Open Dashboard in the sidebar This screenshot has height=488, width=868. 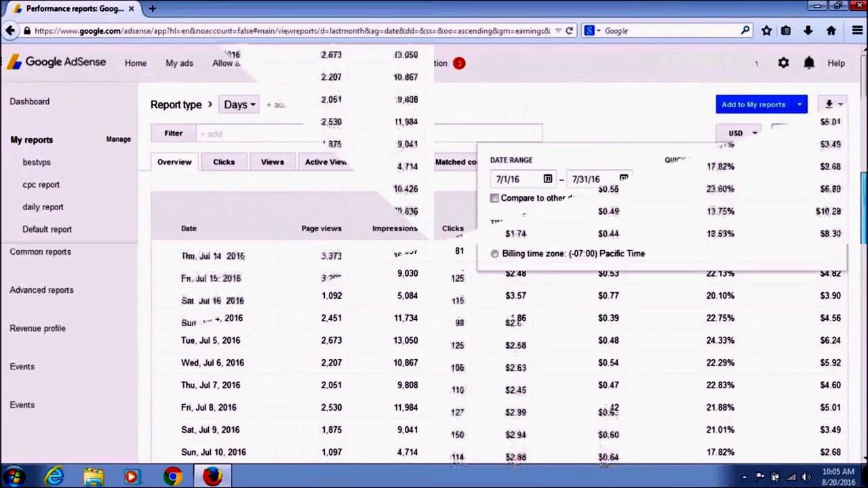pyautogui.click(x=29, y=101)
